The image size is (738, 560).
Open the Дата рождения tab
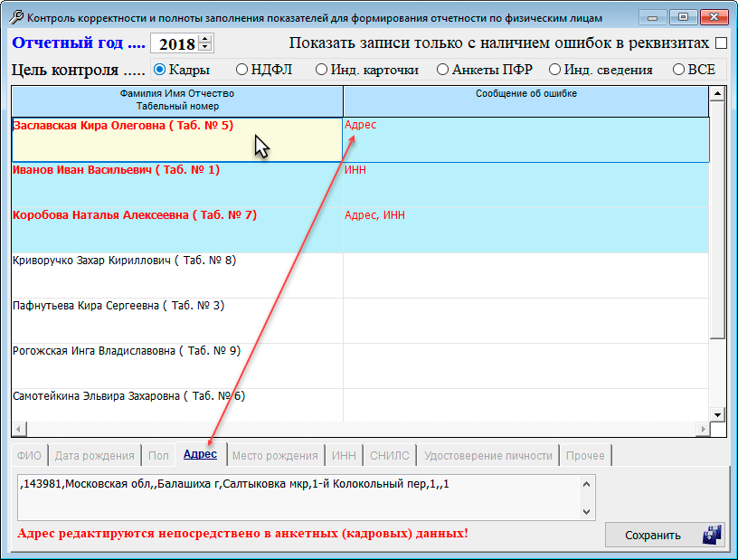click(x=95, y=455)
